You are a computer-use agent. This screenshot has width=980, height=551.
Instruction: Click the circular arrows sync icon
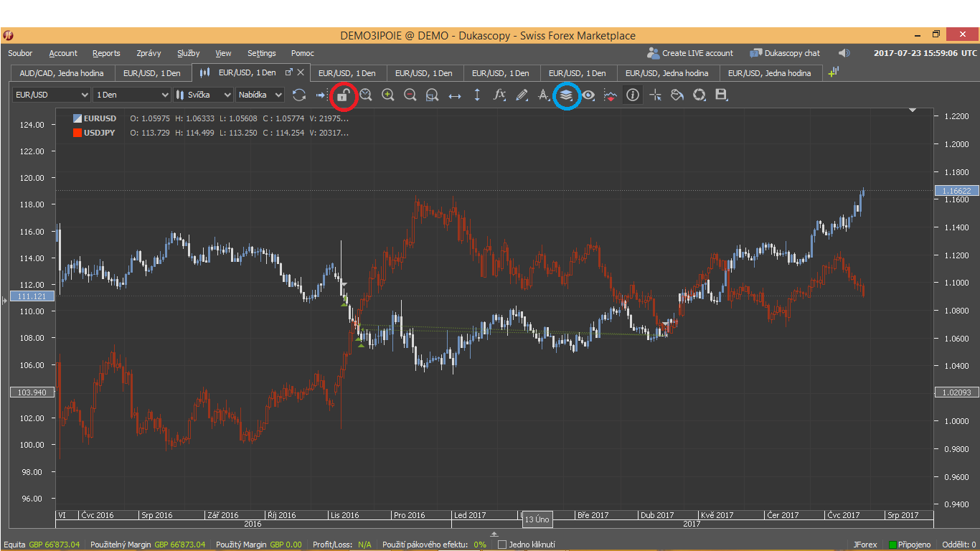point(699,95)
